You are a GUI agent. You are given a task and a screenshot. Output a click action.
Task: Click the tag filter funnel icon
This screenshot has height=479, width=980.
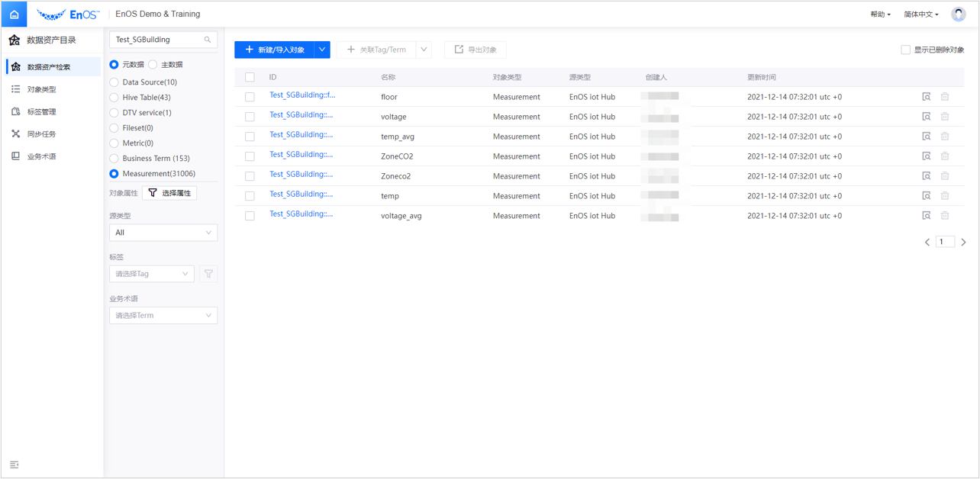pos(208,274)
